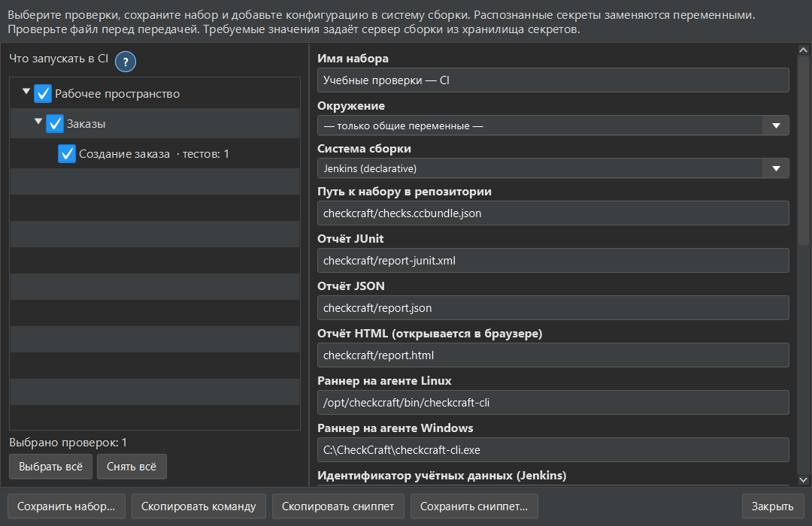This screenshot has height=526, width=812.
Task: Edit the 'Путь к набору в репозитории' field
Action: click(553, 213)
